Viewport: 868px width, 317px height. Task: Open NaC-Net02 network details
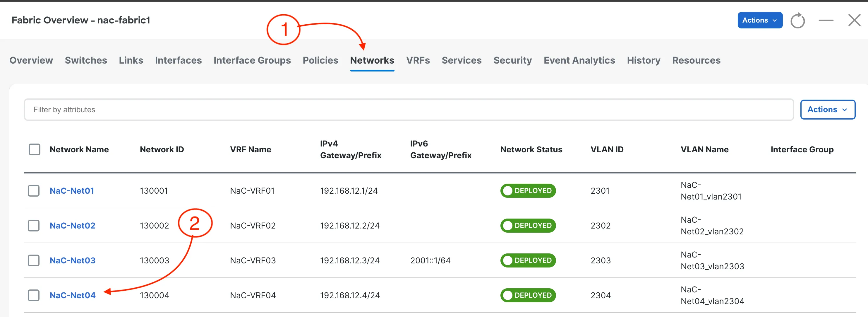point(72,225)
